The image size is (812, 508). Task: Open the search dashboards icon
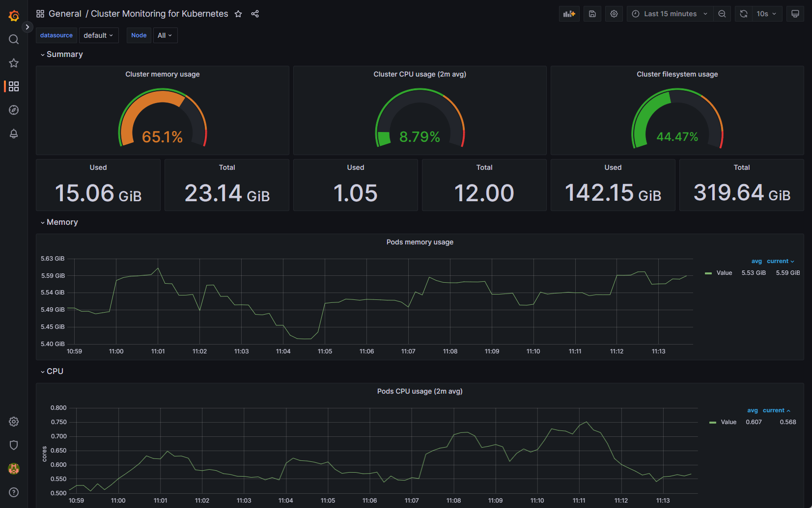point(14,39)
